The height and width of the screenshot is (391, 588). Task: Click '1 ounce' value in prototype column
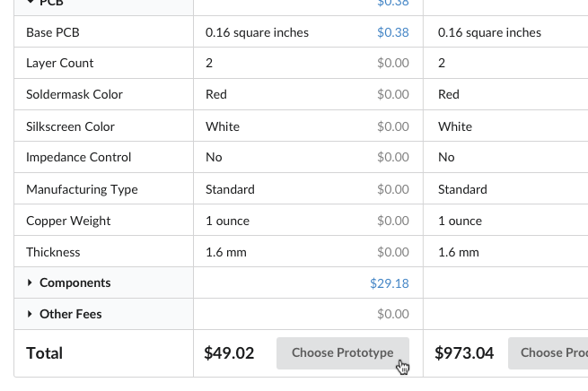pos(227,221)
